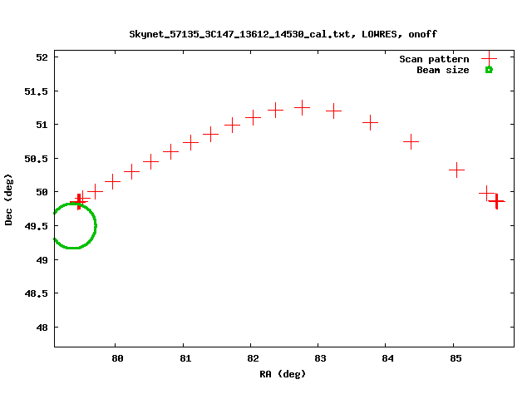Click the green Beam size legend marker
532x399 pixels.
point(489,70)
